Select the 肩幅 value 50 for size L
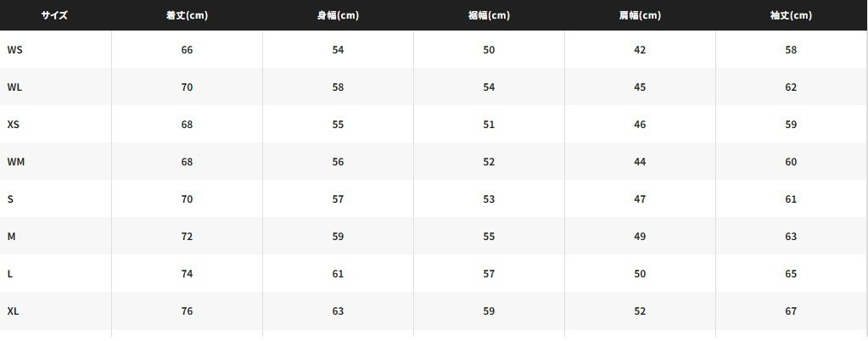 click(640, 274)
